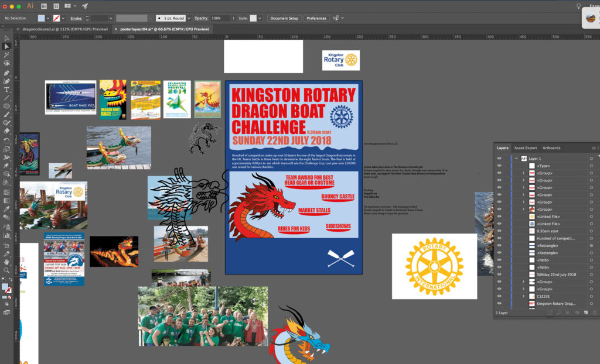The image size is (600, 364).
Task: Open the graphic Style dropdown
Action: coord(260,18)
